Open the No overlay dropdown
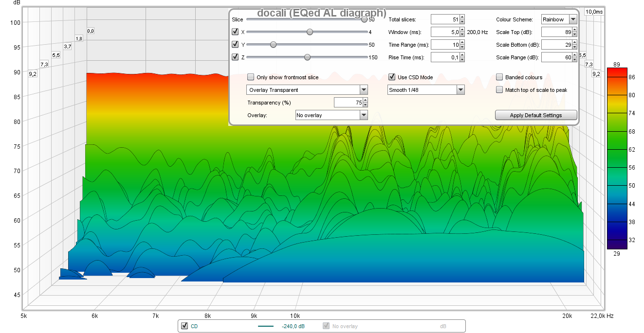Screen dimensions: 644x333 tap(331, 115)
